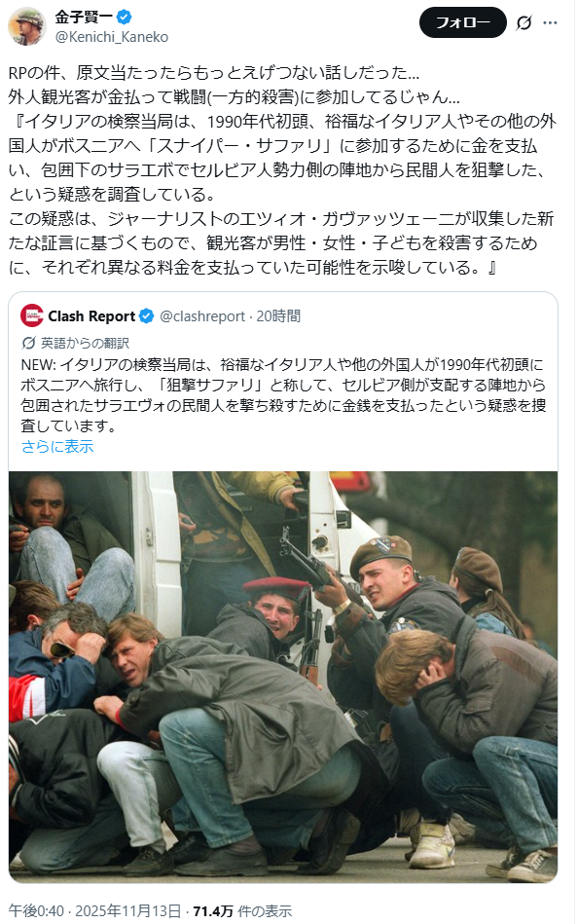Screen dimensions: 578x924
Task: Expand quoted post with さらに表示
Action: [x=57, y=447]
